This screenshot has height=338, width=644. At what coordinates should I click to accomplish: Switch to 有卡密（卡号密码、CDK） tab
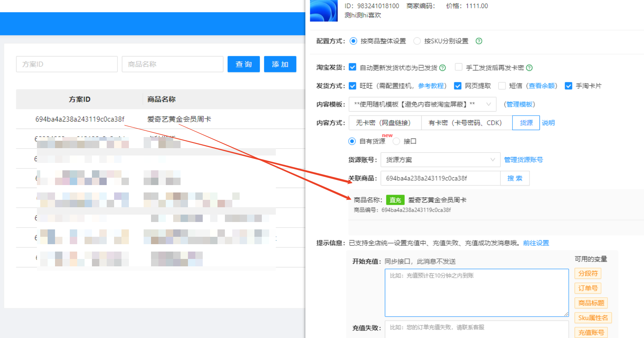pyautogui.click(x=467, y=123)
